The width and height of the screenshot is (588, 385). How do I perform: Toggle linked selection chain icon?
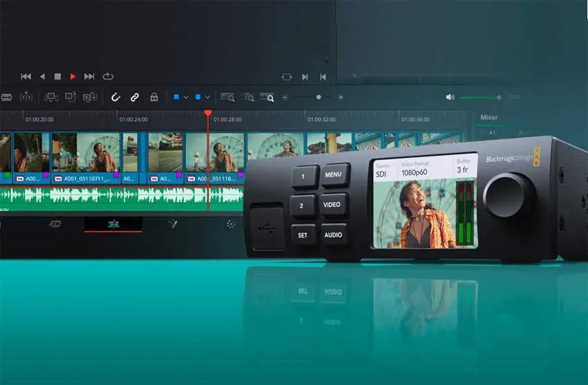tap(135, 98)
